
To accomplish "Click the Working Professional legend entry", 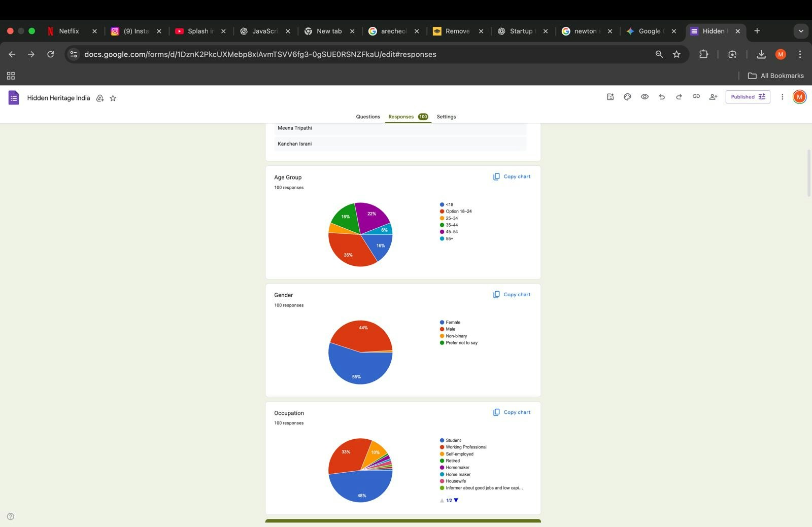I will pyautogui.click(x=463, y=447).
